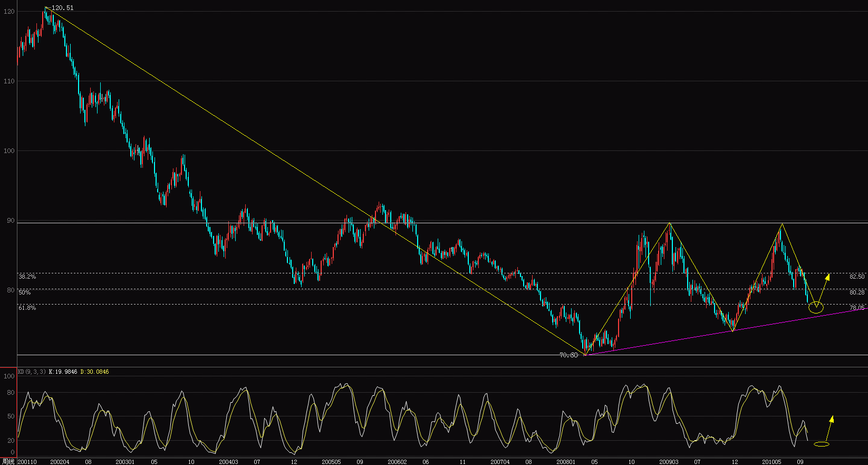Select the 200602 date on the time axis
The height and width of the screenshot is (465, 868).
click(397, 462)
